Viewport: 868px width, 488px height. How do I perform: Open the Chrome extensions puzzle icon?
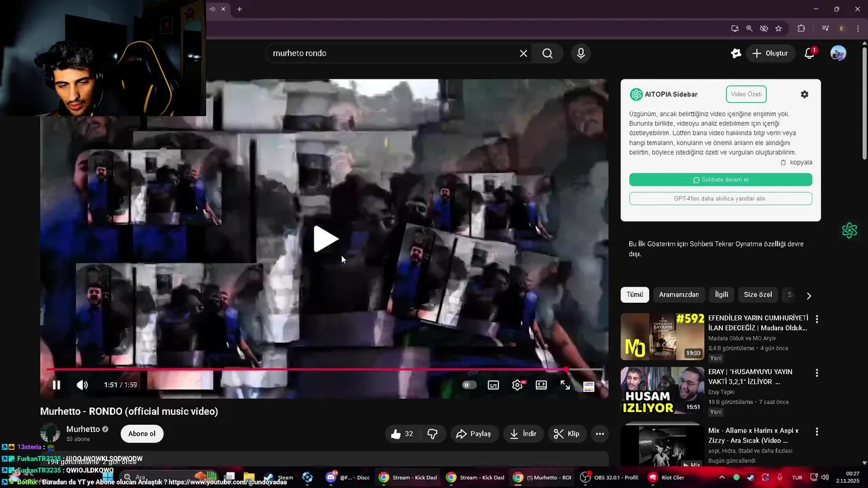coord(802,28)
